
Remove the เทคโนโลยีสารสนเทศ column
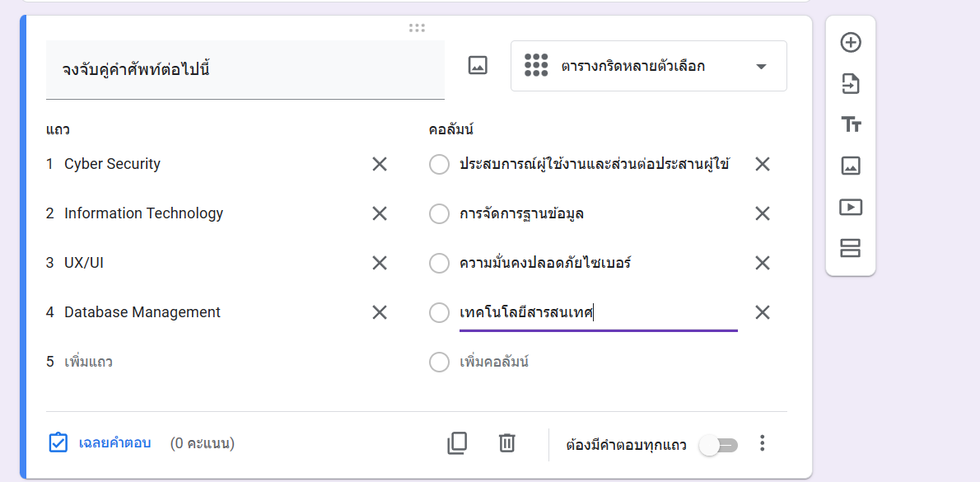(762, 312)
